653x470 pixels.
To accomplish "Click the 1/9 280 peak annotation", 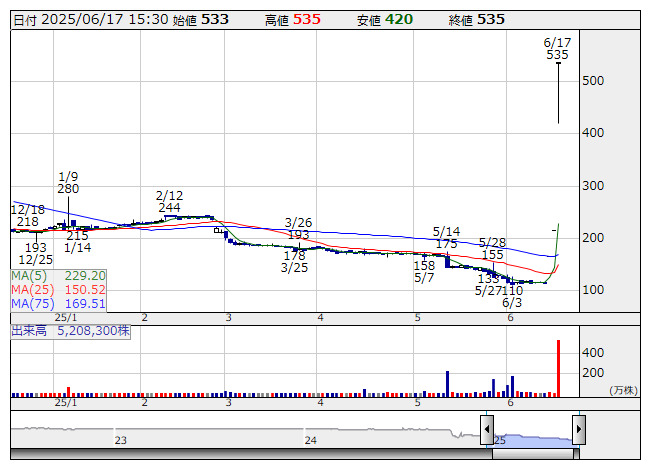I will point(68,182).
